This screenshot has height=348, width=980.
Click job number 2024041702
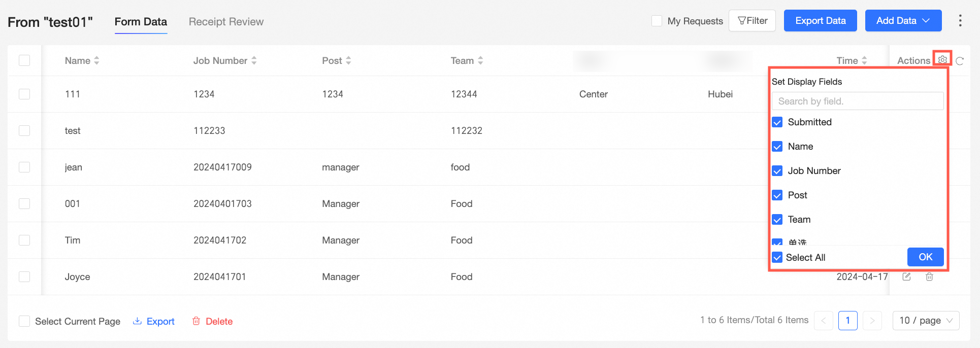pos(220,240)
